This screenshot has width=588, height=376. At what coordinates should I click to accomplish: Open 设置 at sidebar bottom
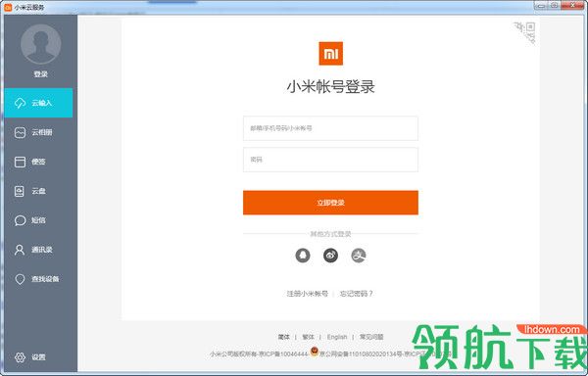(x=30, y=357)
